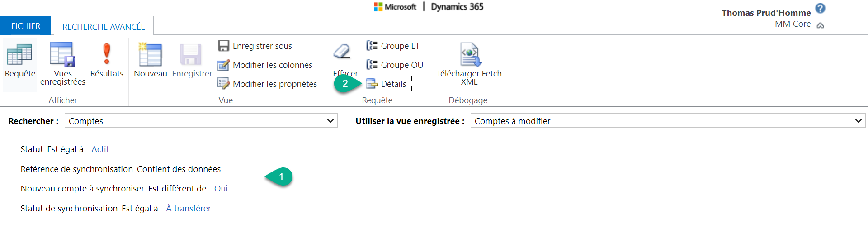Screen dimensions: 868x234
Task: Choose Modifier les colonnes
Action: pyautogui.click(x=265, y=65)
